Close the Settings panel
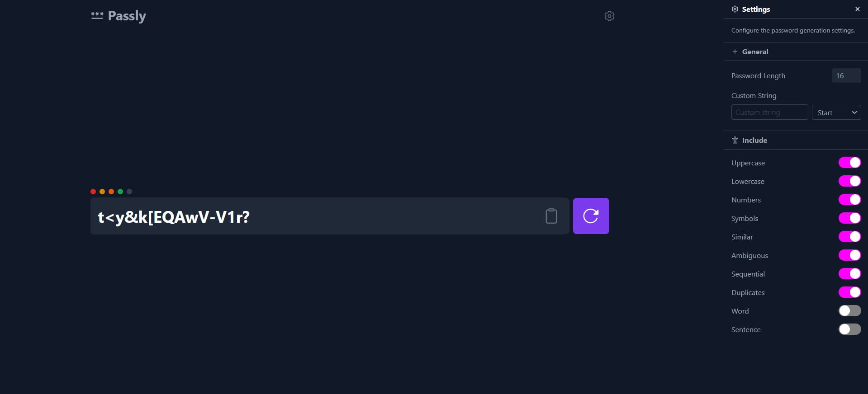This screenshot has width=868, height=394. (x=857, y=9)
